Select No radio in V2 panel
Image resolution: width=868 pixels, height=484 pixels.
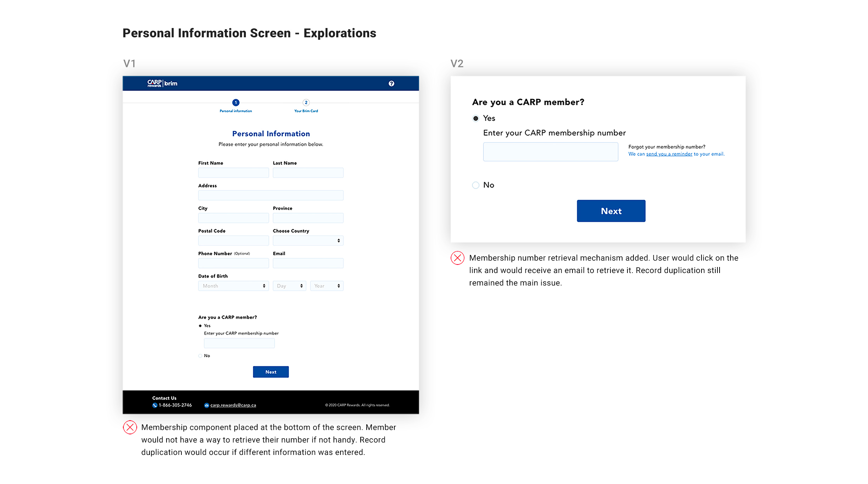(x=476, y=185)
